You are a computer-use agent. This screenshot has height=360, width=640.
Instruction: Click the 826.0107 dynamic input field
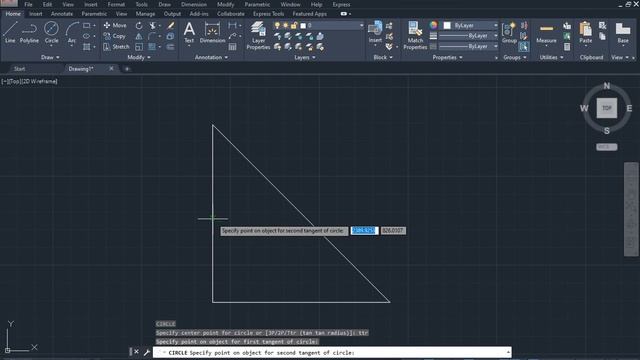click(393, 231)
